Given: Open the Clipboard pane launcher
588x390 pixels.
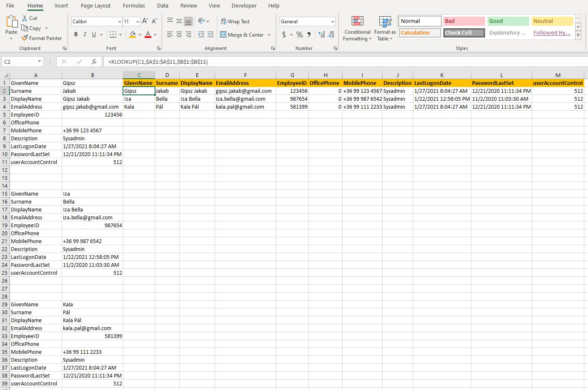Looking at the screenshot, I should click(x=64, y=48).
